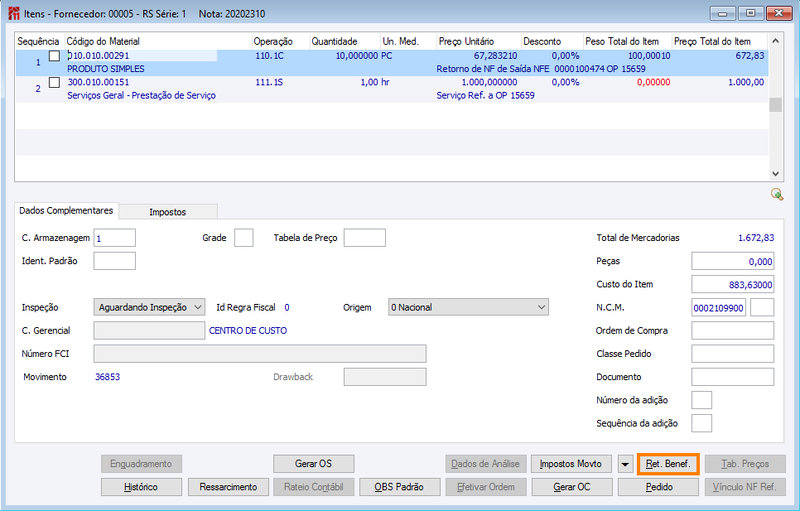Focus the Tabela de Preço field

364,238
